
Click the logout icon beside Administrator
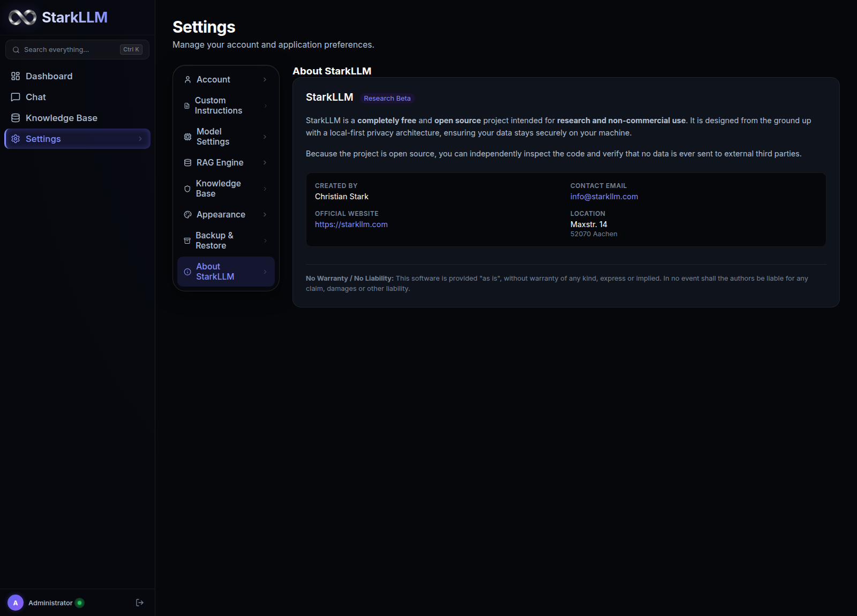pos(140,603)
